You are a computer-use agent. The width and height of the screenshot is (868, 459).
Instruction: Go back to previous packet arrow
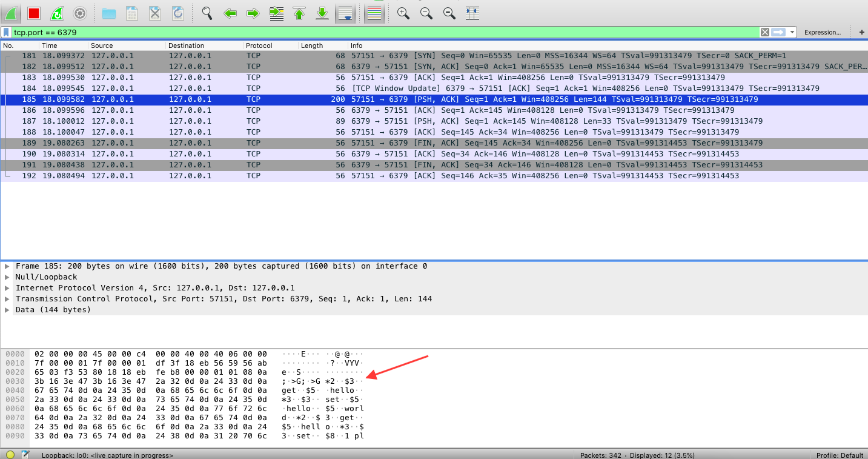click(x=230, y=13)
